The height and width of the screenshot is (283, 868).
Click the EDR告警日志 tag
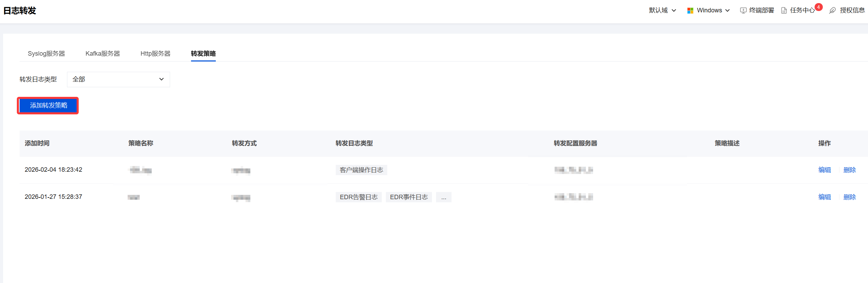coord(358,197)
